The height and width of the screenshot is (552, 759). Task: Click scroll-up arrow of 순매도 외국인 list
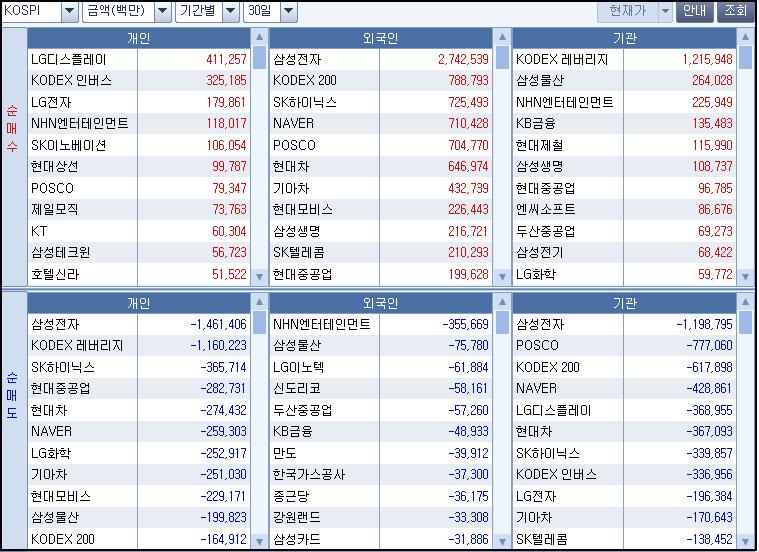[502, 302]
